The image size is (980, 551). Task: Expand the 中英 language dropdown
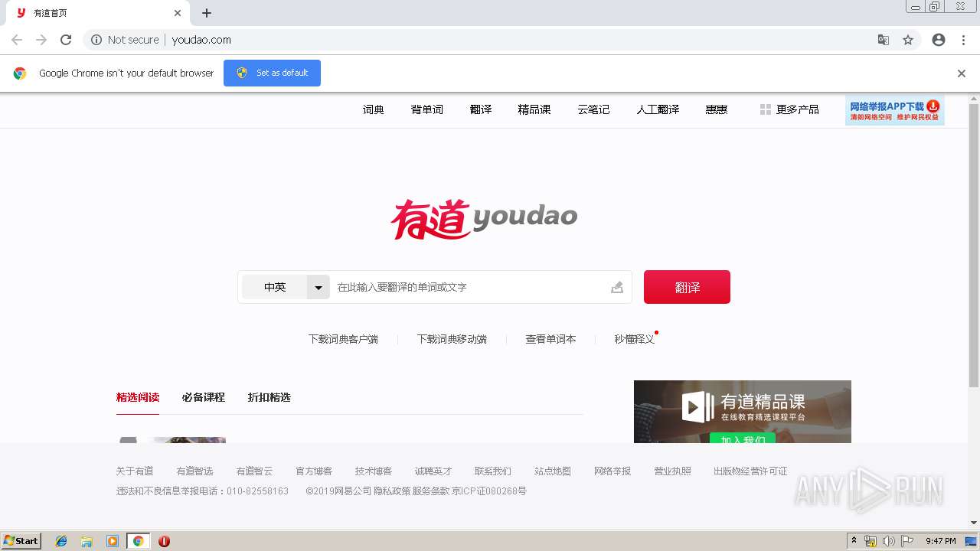point(318,287)
